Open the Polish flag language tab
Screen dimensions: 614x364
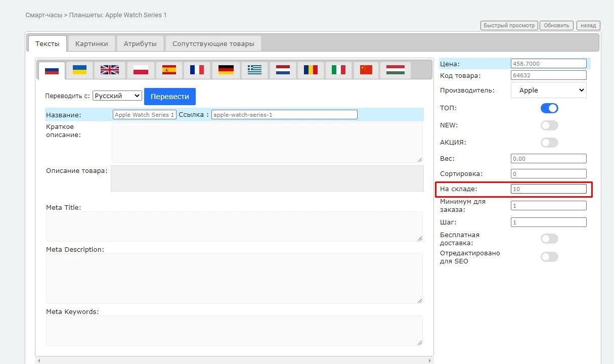(141, 70)
